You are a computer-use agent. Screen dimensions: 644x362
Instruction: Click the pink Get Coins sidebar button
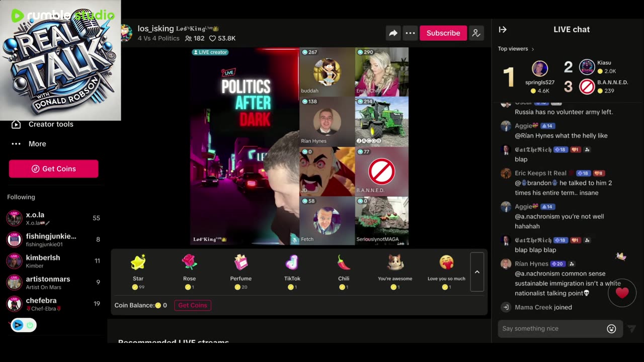(53, 169)
